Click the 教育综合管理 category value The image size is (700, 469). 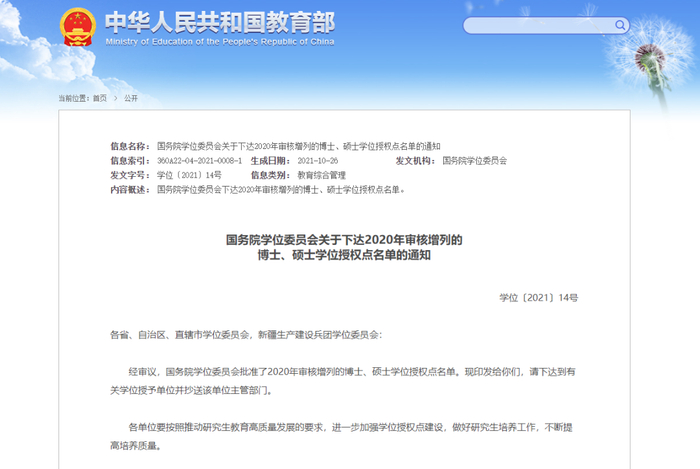(x=321, y=175)
